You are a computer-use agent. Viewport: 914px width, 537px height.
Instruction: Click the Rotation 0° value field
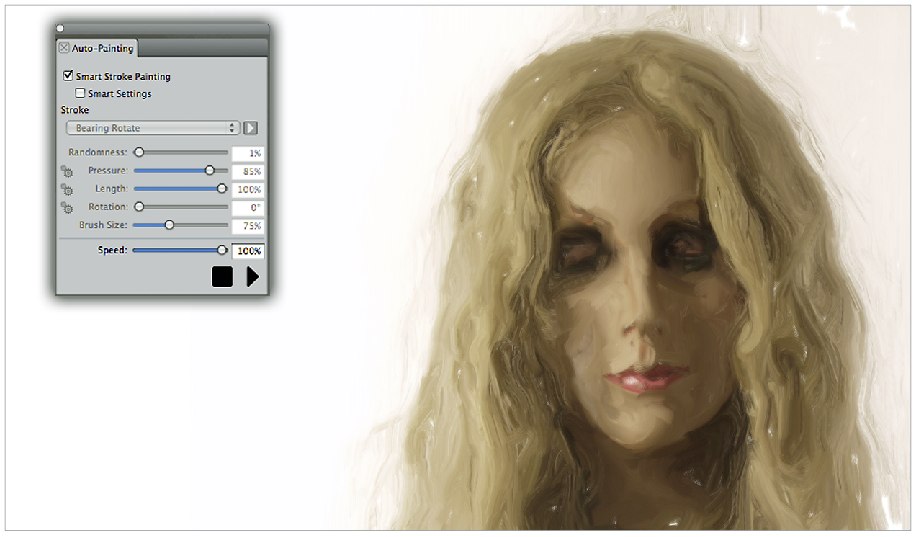[x=248, y=208]
